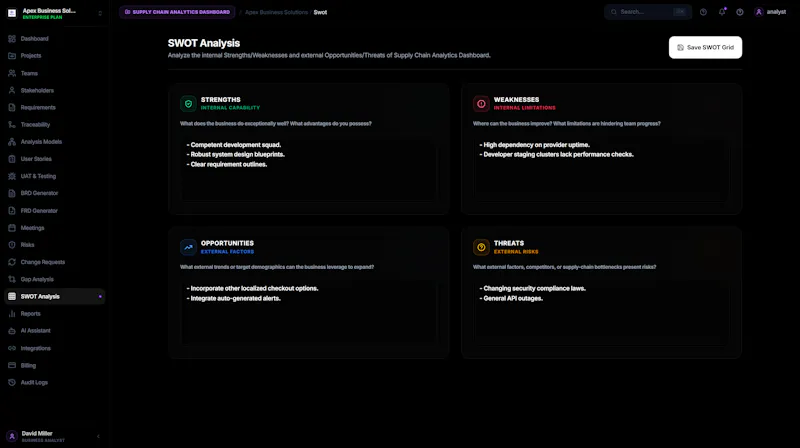
Task: Navigate to Requirements page
Action: coord(55,108)
